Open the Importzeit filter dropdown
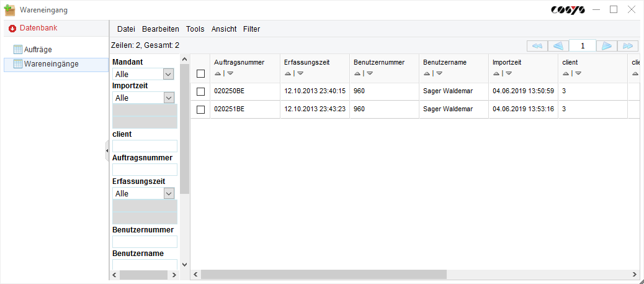This screenshot has width=644, height=284. coord(169,98)
